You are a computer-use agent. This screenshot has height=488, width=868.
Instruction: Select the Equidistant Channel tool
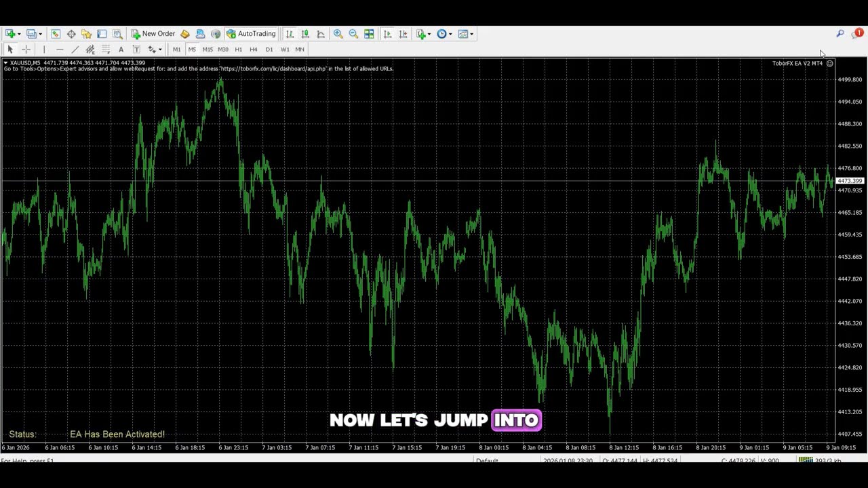point(90,49)
